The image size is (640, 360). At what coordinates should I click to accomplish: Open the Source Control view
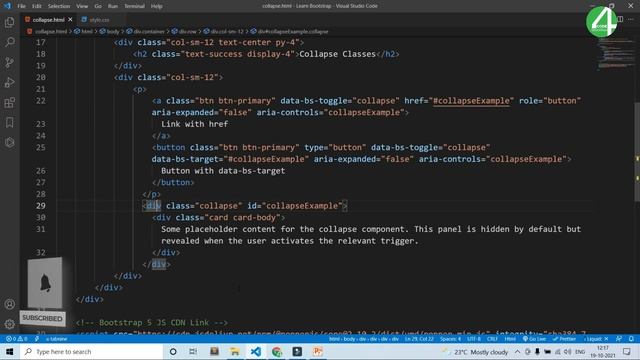(9, 62)
